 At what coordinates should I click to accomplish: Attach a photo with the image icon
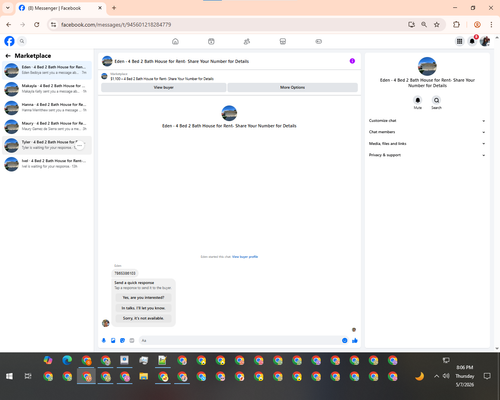tap(113, 340)
